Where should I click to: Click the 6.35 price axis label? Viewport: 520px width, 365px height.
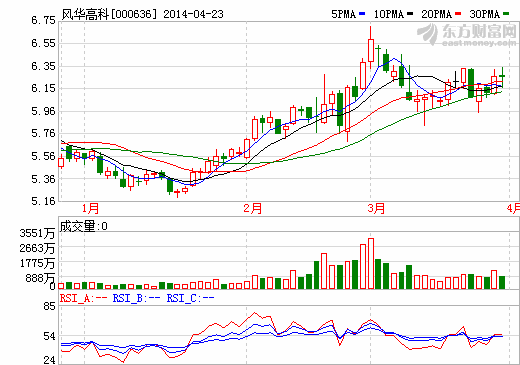(x=43, y=66)
